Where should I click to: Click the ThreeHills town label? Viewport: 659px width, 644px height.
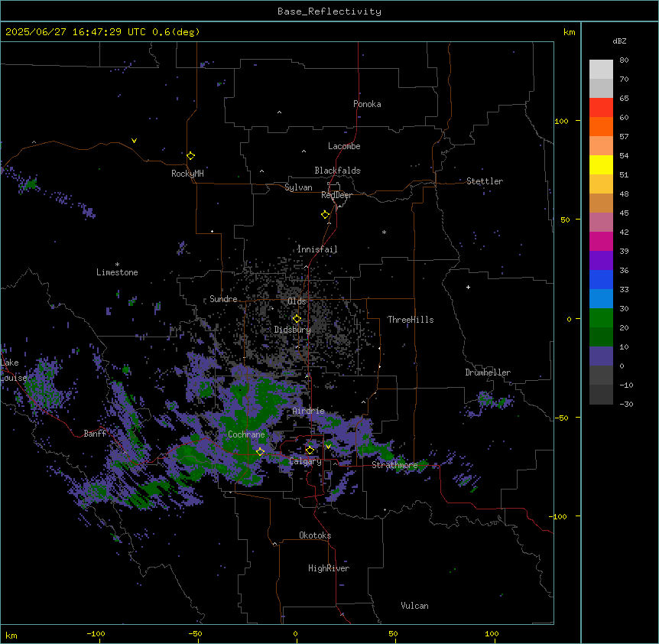[x=411, y=320]
